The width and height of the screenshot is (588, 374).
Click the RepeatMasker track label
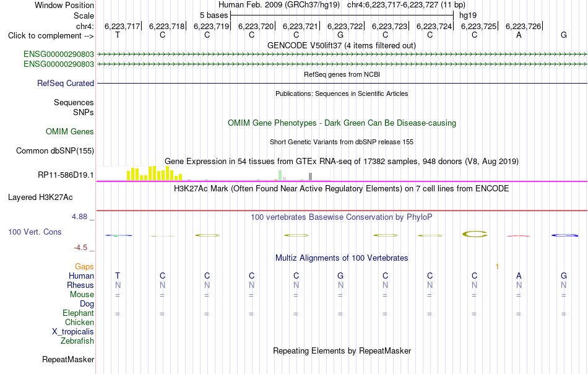pos(68,359)
